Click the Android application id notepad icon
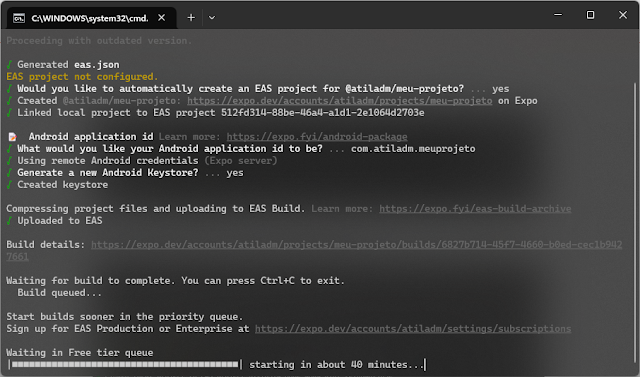Image resolution: width=640 pixels, height=377 pixels. (x=13, y=137)
